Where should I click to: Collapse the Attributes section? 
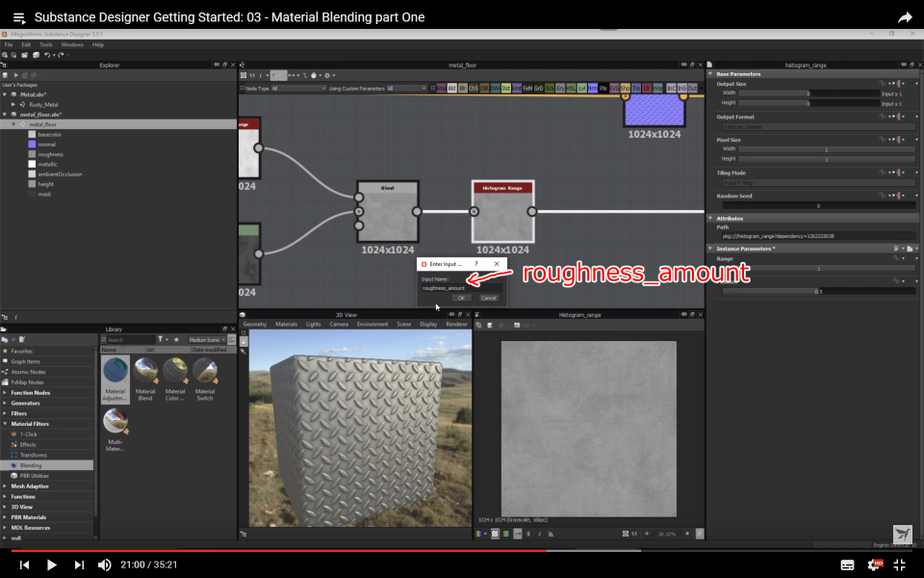coord(710,219)
